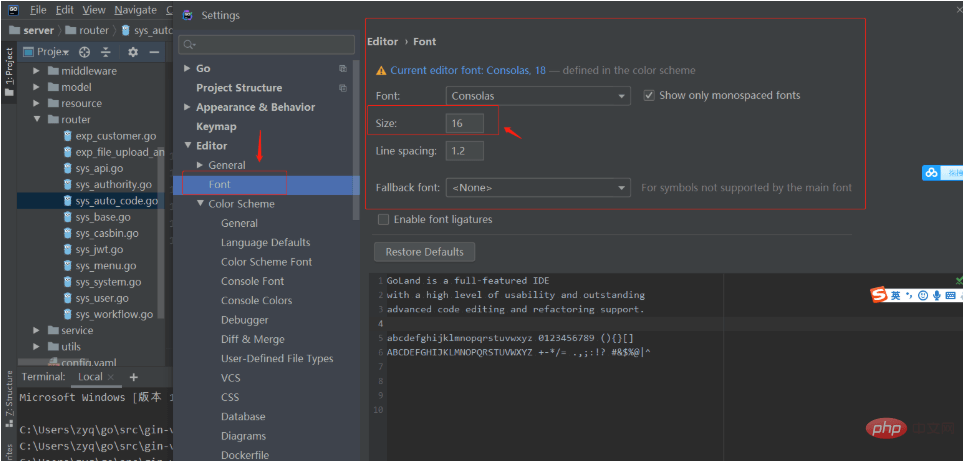
Task: Click the copy icon right of Go settings row
Action: (343, 69)
